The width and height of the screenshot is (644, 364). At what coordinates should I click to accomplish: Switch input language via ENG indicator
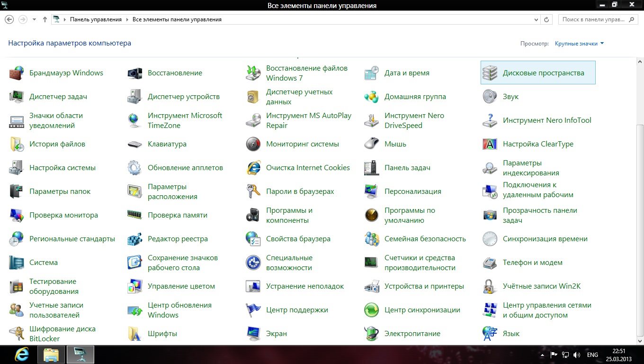tap(592, 355)
